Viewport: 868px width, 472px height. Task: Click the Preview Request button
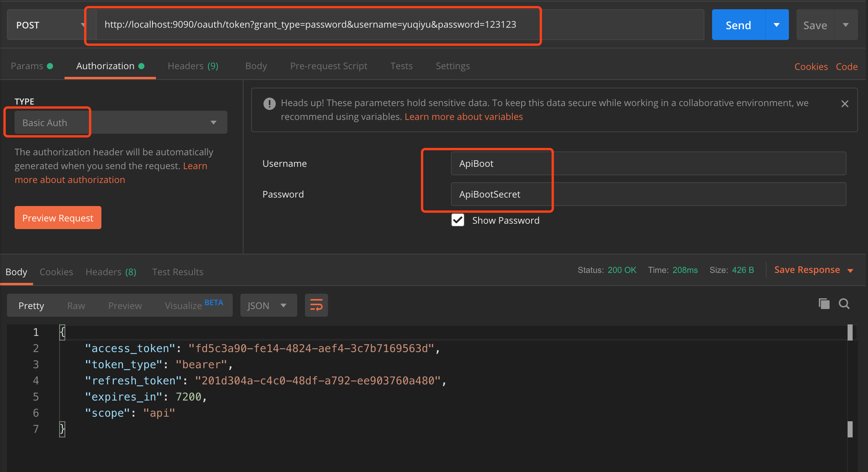(x=58, y=218)
